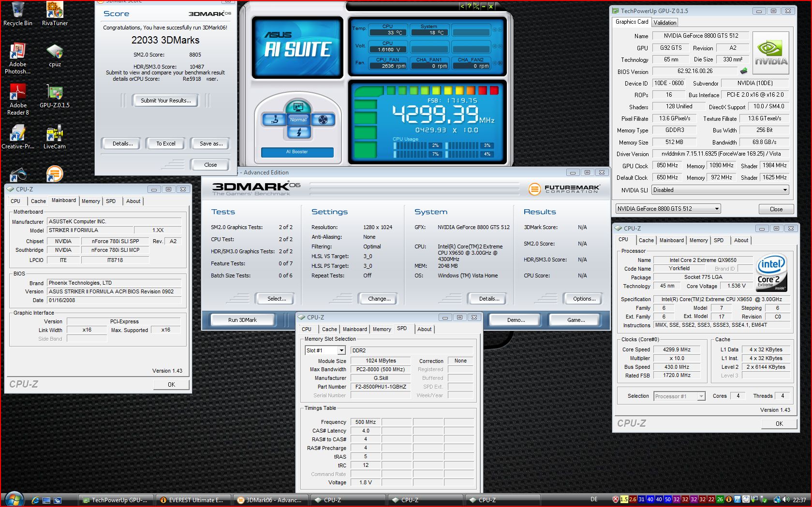
Task: Click the AI Suite CPU frequency readout 4299.39
Action: pos(435,115)
